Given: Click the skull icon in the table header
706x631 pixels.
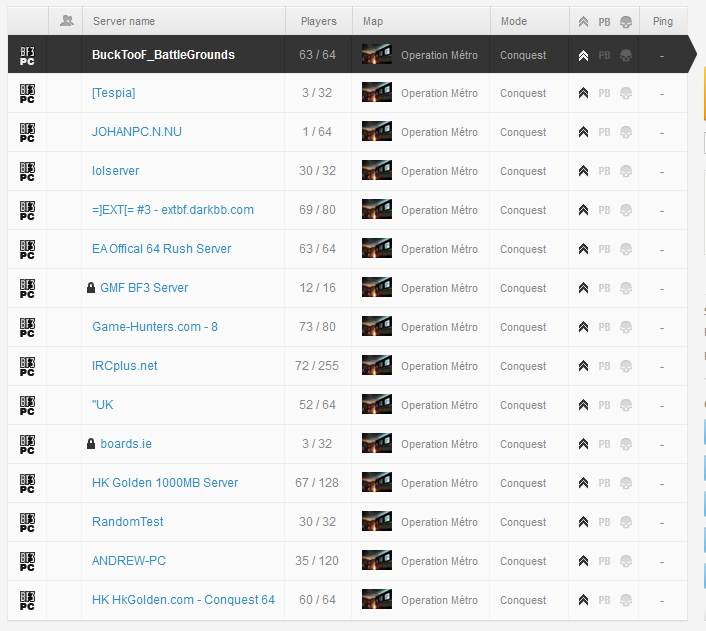Looking at the screenshot, I should [625, 21].
